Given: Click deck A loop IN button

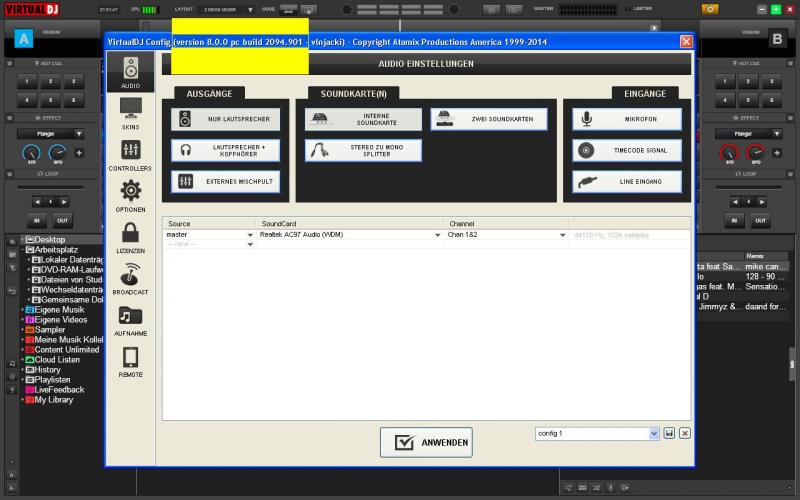Looking at the screenshot, I should 37,221.
